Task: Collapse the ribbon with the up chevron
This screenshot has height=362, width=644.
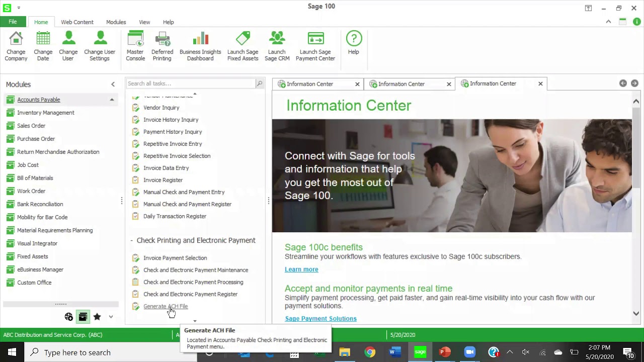Action: (x=608, y=22)
